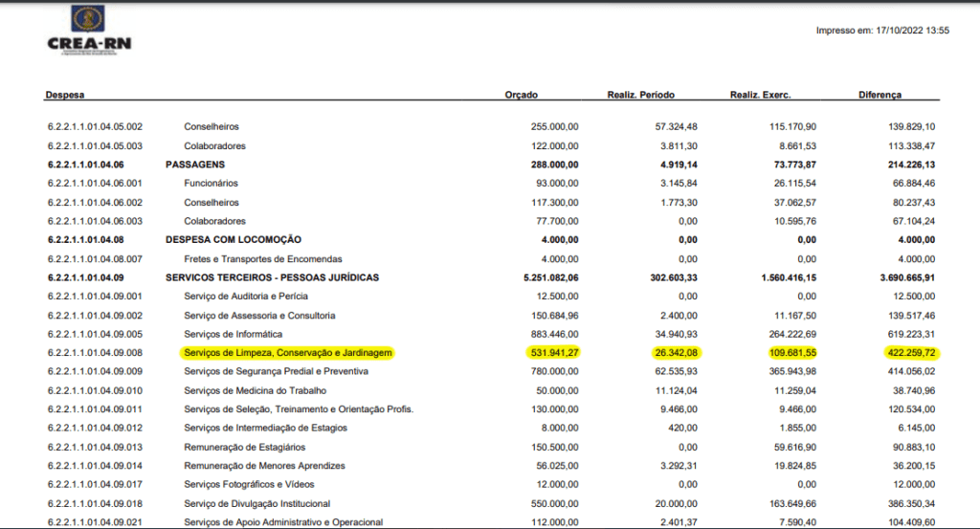Select the highlighted Serviços de Limpeza row label

point(288,352)
